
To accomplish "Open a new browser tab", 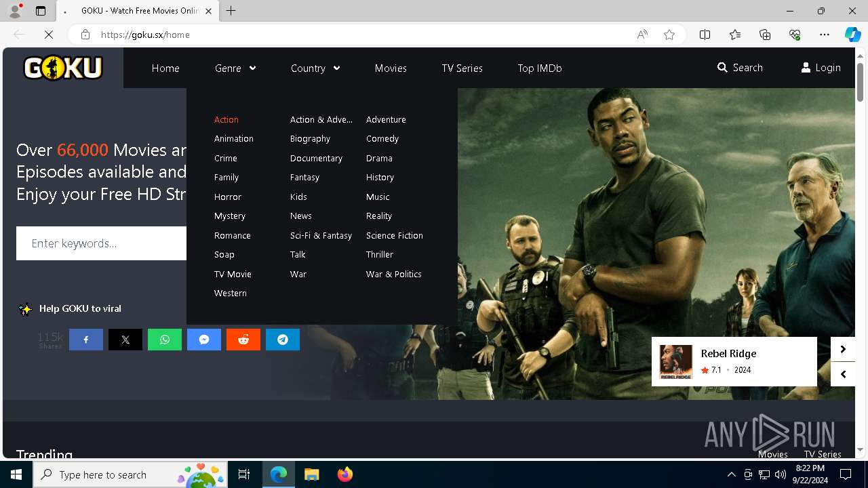I will point(231,11).
